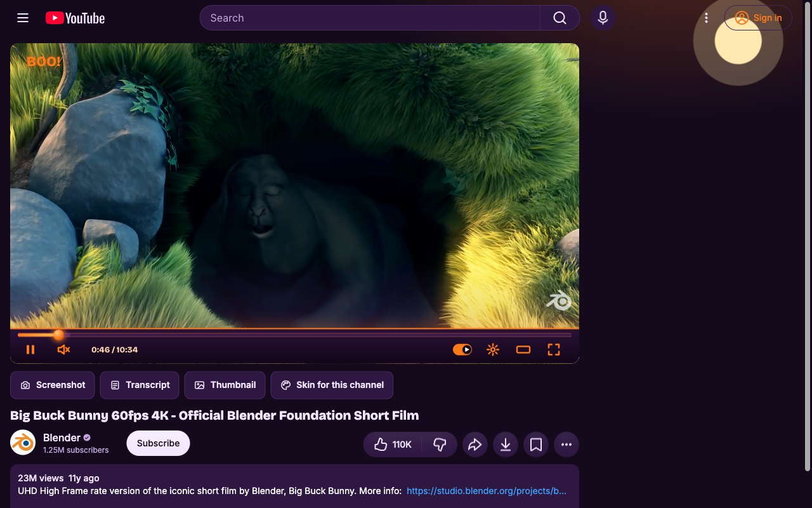The height and width of the screenshot is (508, 812).
Task: Switch to theater mode
Action: click(x=523, y=349)
